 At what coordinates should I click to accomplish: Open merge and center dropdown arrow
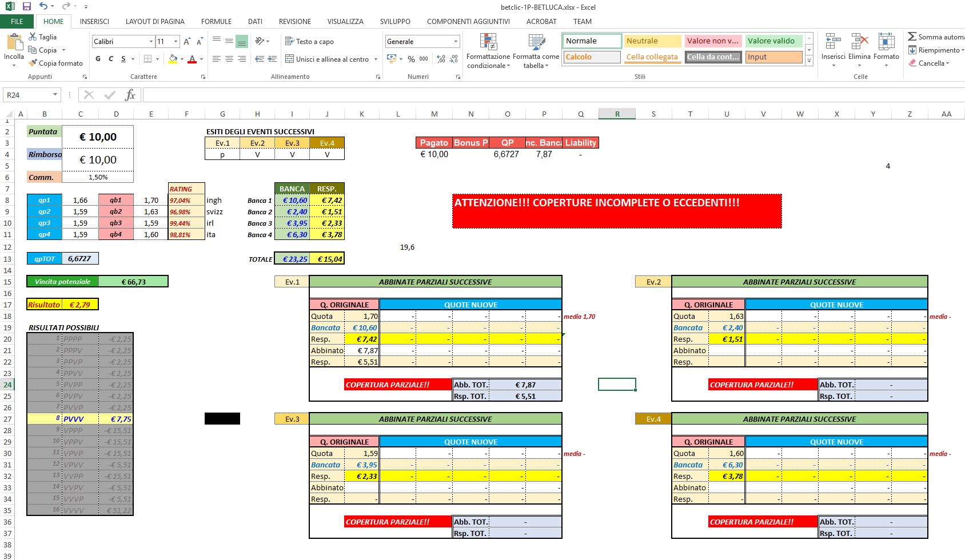pyautogui.click(x=376, y=59)
